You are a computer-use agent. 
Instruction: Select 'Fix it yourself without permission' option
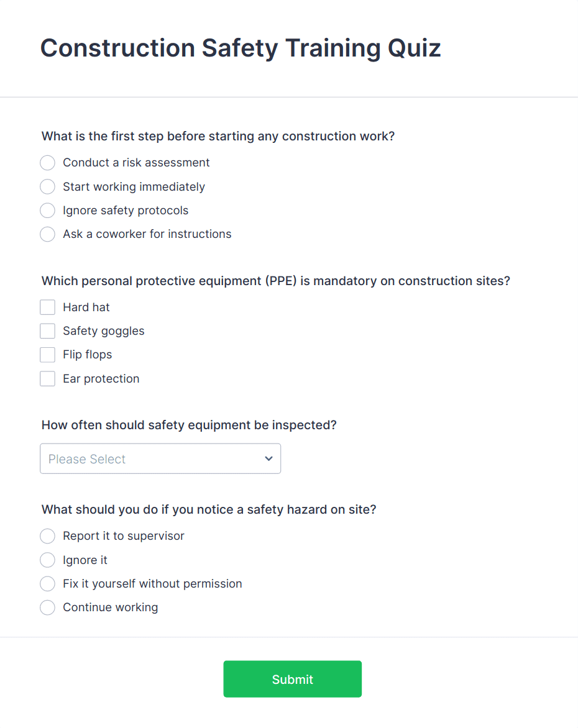click(47, 583)
